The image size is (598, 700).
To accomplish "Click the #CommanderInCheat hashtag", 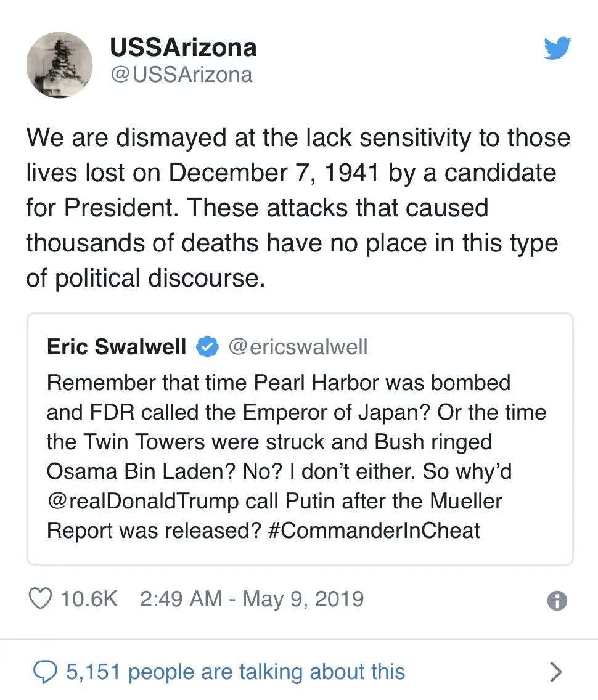I will 374,531.
